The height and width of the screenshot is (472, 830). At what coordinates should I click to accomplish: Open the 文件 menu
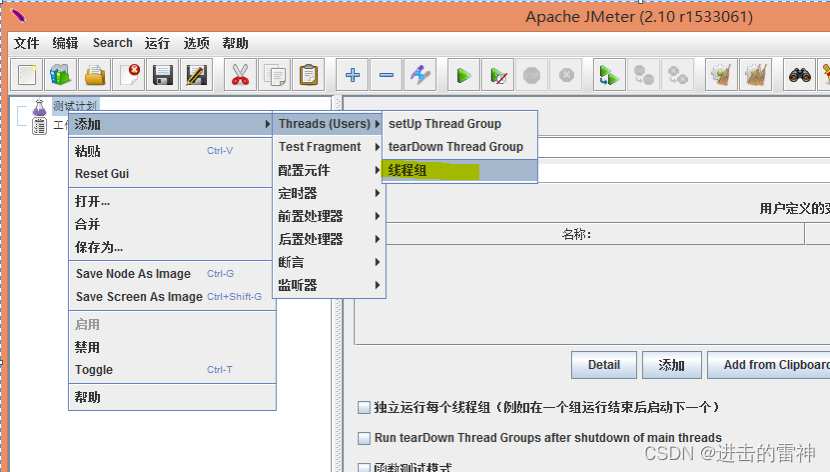pyautogui.click(x=26, y=43)
